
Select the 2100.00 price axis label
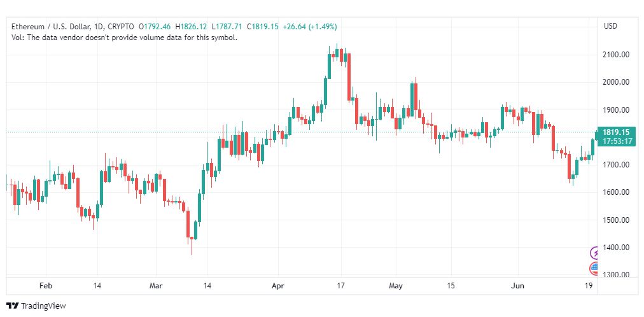(617, 55)
